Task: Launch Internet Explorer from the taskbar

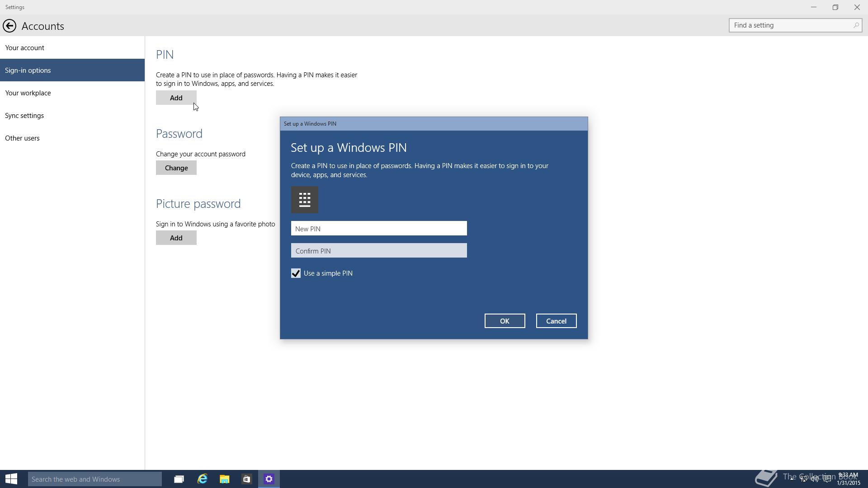Action: [202, 479]
